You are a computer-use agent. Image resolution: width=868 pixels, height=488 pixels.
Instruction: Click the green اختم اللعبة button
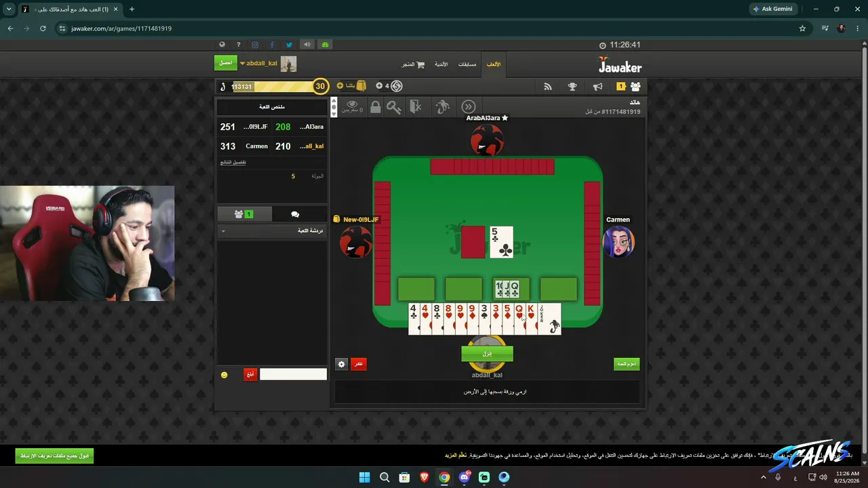[x=627, y=364]
